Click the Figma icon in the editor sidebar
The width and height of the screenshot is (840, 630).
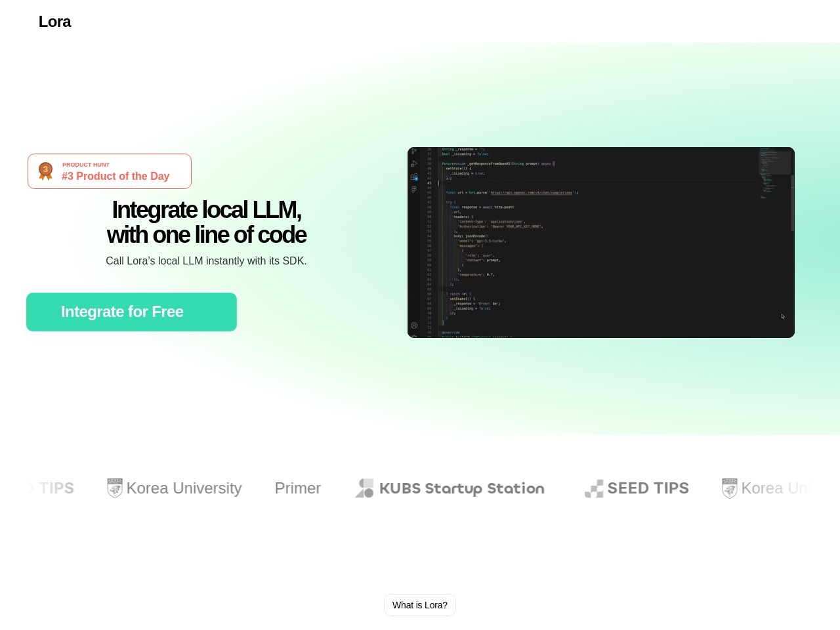pos(413,189)
